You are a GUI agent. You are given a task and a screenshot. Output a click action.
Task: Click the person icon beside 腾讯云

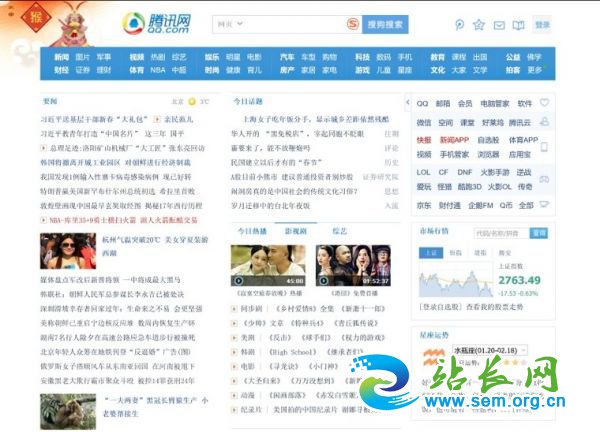[544, 122]
